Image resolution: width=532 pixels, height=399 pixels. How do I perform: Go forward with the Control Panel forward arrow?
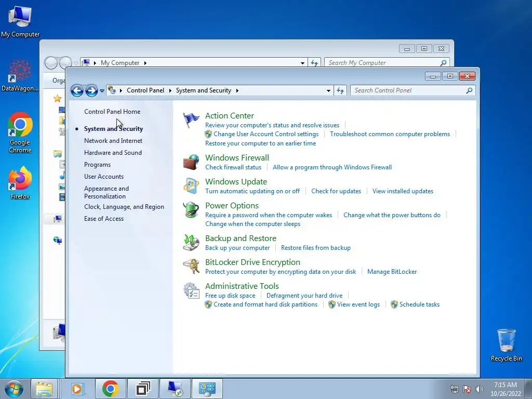(x=91, y=90)
